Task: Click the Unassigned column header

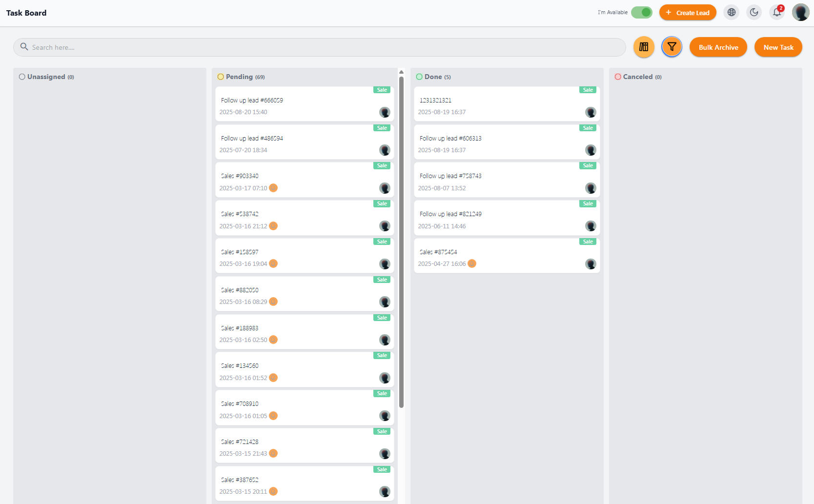Action: pos(46,77)
